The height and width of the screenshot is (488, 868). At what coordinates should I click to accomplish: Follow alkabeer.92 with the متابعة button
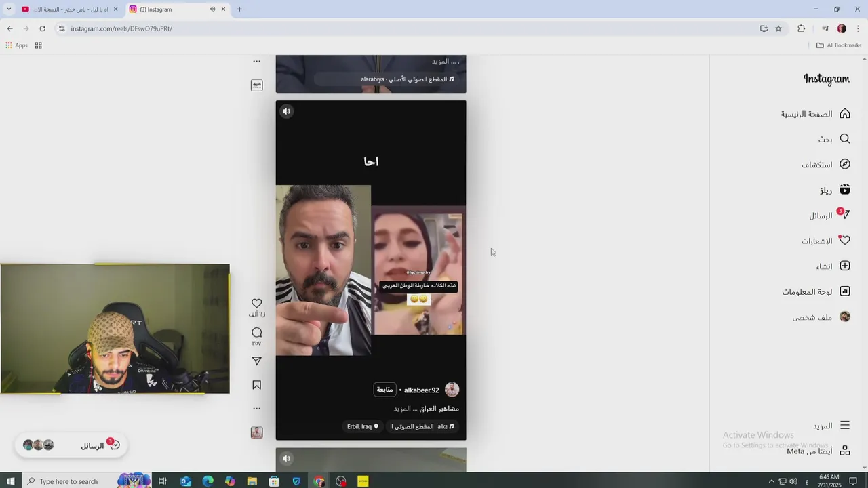pos(384,390)
